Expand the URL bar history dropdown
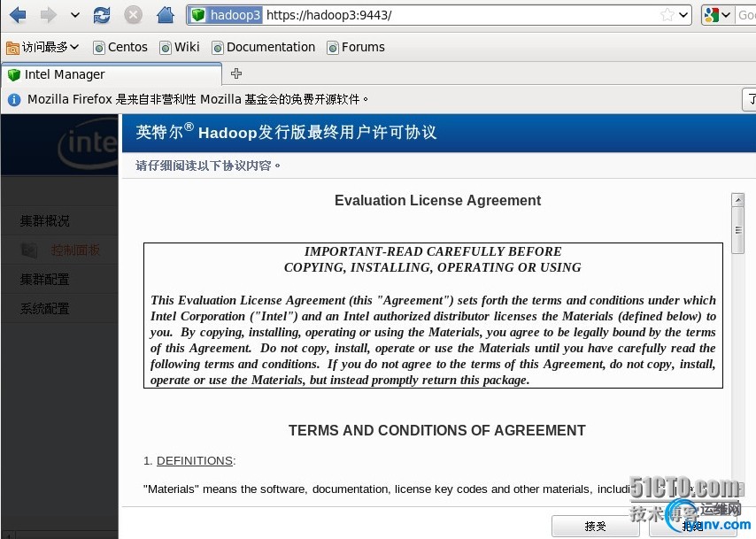This screenshot has height=539, width=756. click(683, 15)
